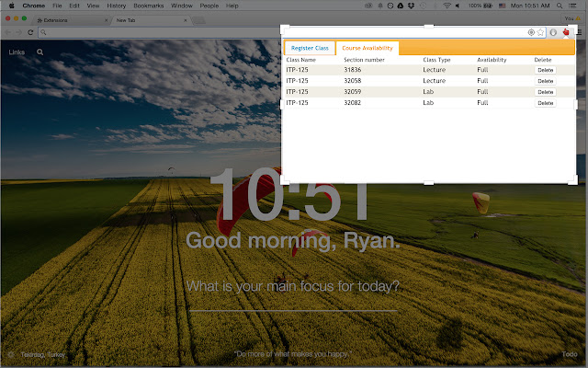
Task: Open the Apple menu
Action: pyautogui.click(x=11, y=6)
